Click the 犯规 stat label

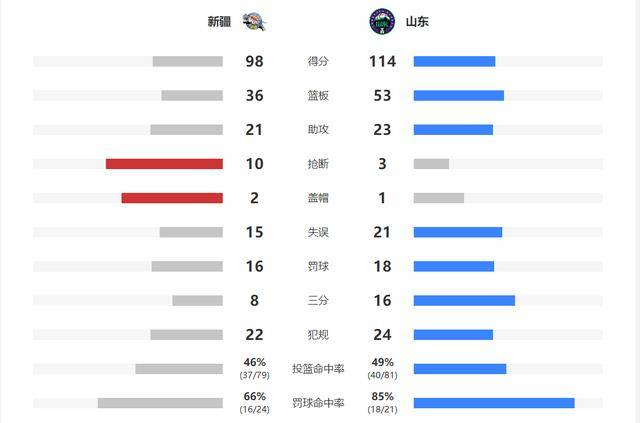tap(318, 335)
